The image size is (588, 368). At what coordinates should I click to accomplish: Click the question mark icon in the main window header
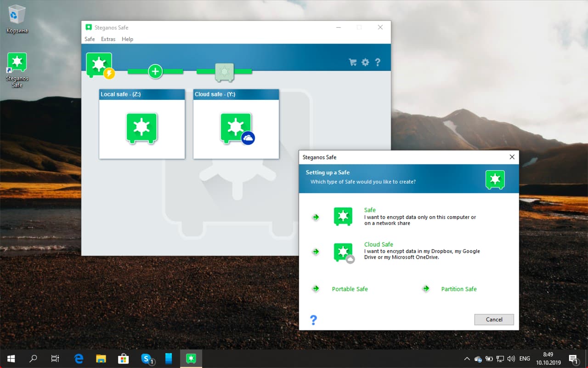coord(378,62)
